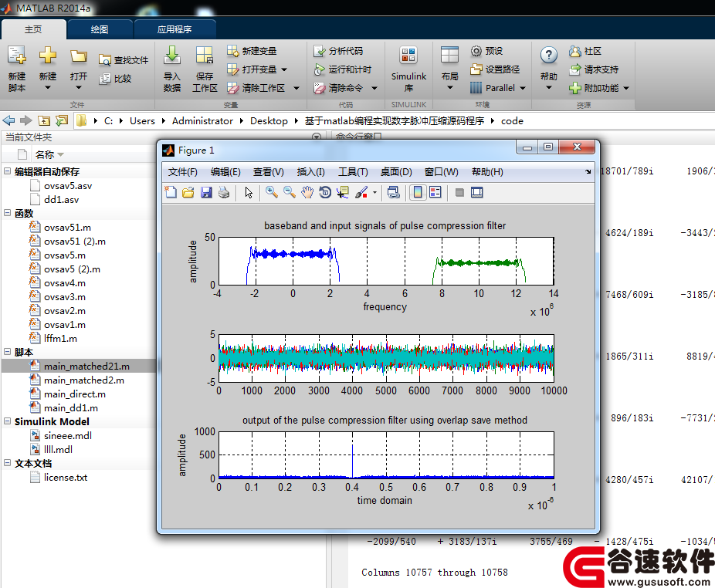Open the Simulink 库 library
This screenshot has width=715, height=588.
(x=408, y=69)
